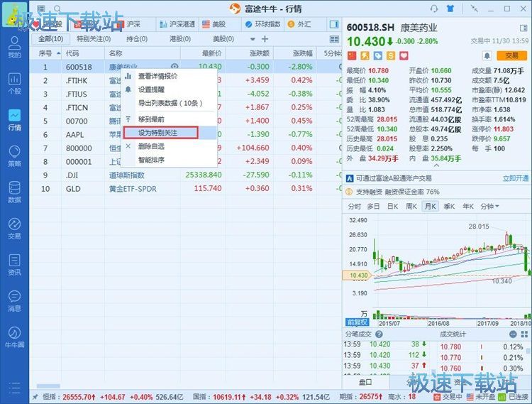Open the 牛牛圈 sidebar section
The image size is (532, 404).
(14, 337)
